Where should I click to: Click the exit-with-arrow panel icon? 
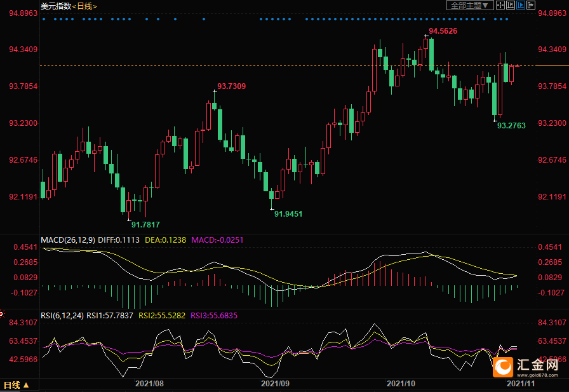pos(530,5)
